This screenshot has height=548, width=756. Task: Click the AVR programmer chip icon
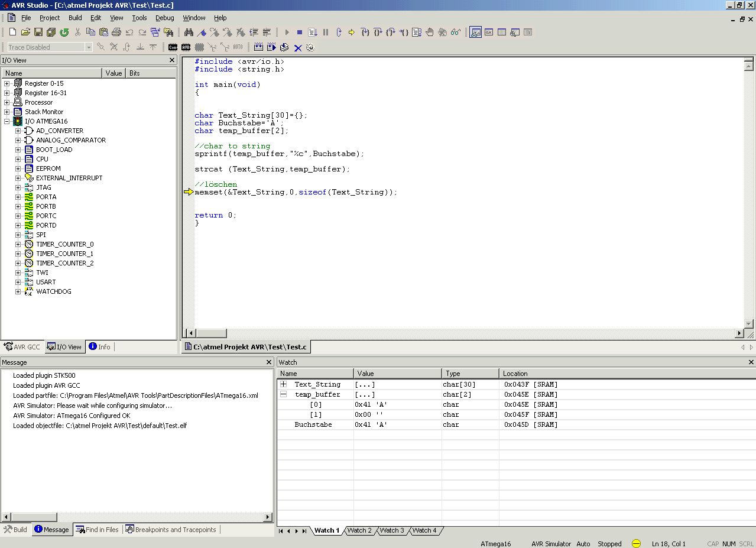(x=186, y=47)
